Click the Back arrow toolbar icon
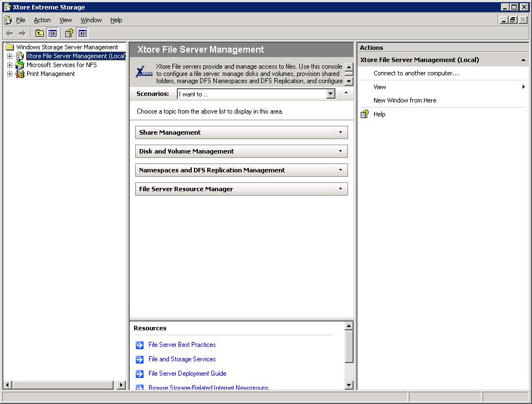Screen dimensions: 532x404 (9, 33)
